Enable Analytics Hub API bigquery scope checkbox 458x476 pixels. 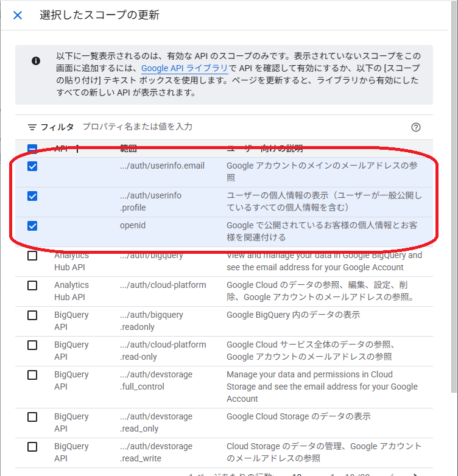pos(32,256)
